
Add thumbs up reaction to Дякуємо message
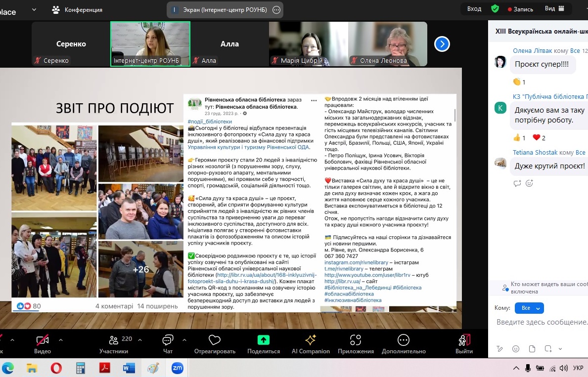click(x=519, y=138)
